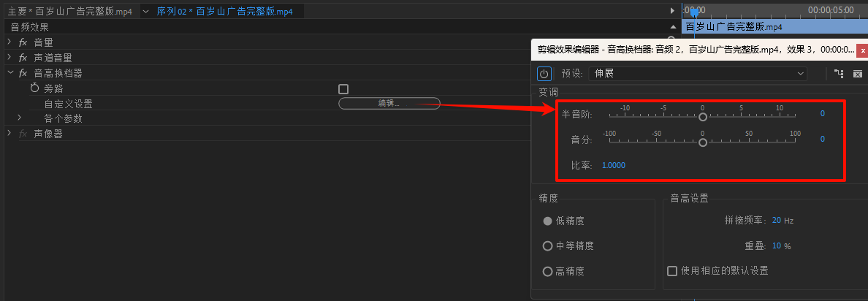Image resolution: width=868 pixels, height=301 pixels.
Task: Switch to 序列 02 * 百岁山广告完整版.mp4 tab
Action: coord(225,12)
